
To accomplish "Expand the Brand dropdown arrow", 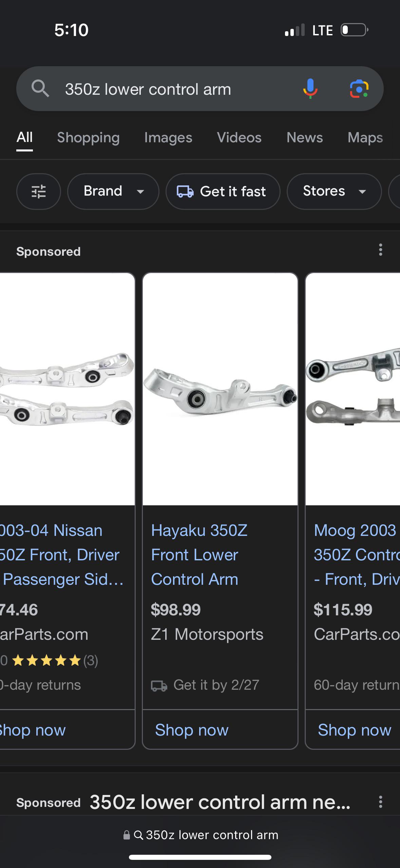I will (141, 192).
